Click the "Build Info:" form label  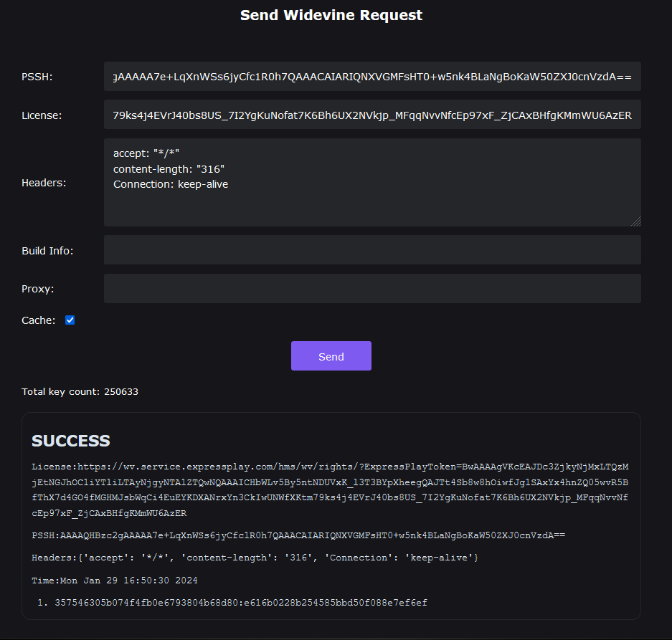click(47, 251)
